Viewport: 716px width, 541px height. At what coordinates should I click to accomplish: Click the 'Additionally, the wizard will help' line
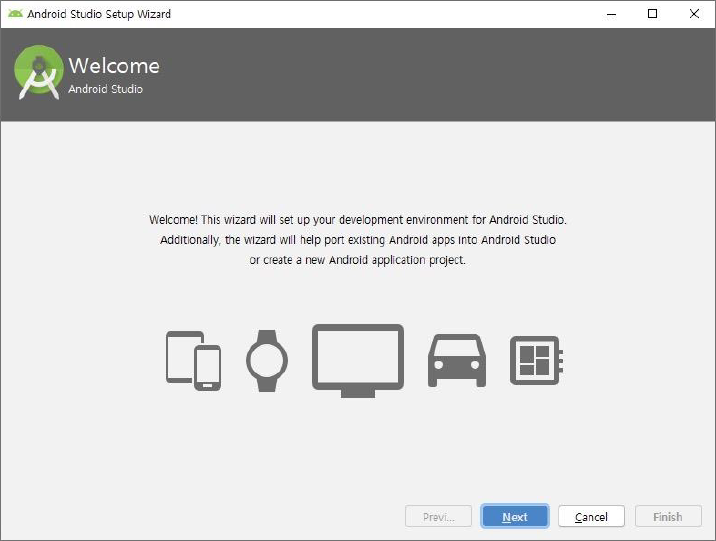coord(358,240)
